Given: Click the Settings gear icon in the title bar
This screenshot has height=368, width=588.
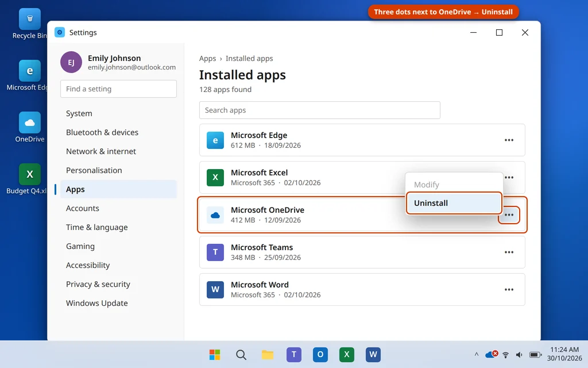Looking at the screenshot, I should click(x=60, y=32).
